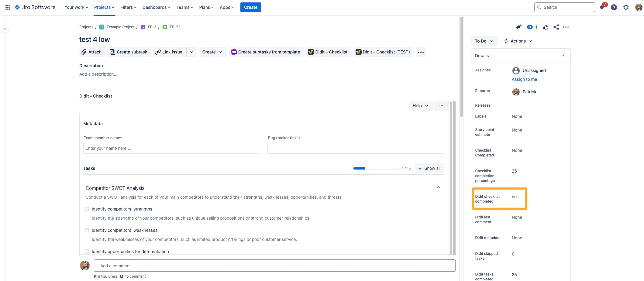Check "Identify competitors' weaknesses" checkbox
Viewport: 644px width, 281px height.
point(87,230)
